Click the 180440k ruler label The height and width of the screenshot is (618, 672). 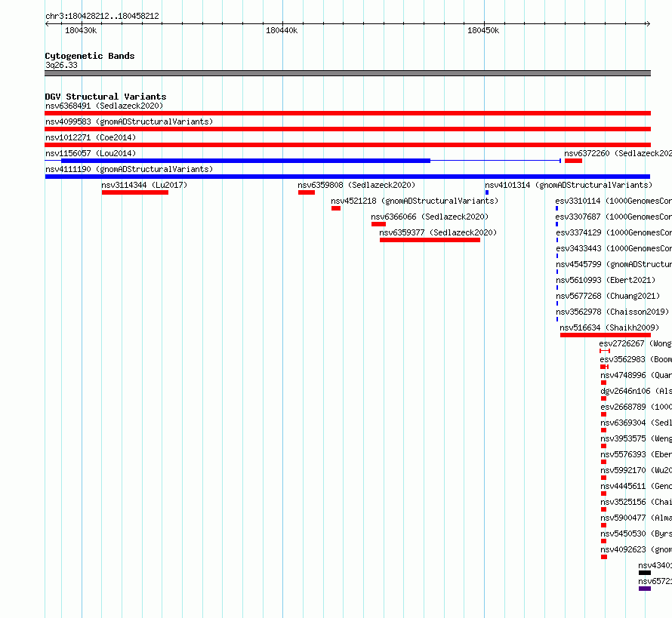(282, 30)
